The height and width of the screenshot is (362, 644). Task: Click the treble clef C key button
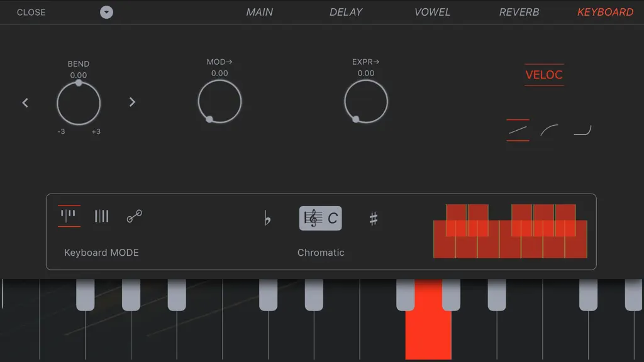pyautogui.click(x=320, y=218)
